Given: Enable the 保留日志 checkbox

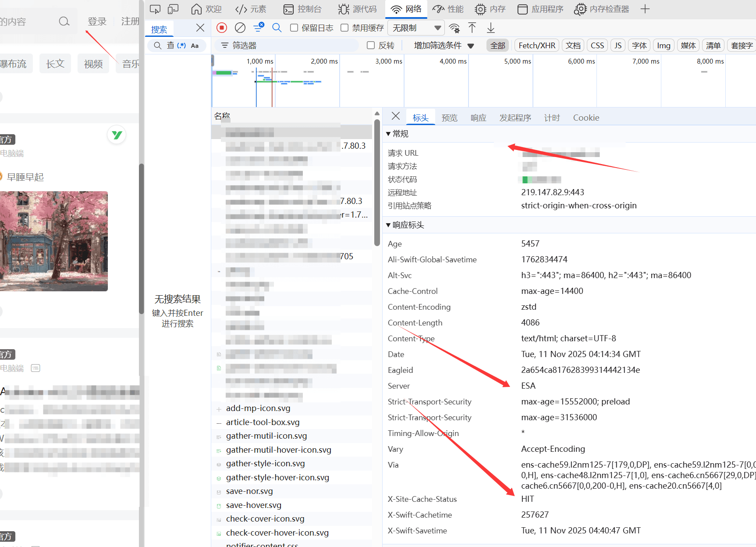Looking at the screenshot, I should click(294, 28).
